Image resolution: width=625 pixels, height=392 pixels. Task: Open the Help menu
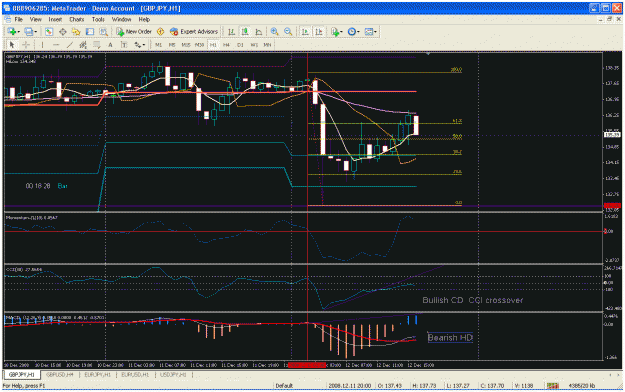pyautogui.click(x=144, y=19)
